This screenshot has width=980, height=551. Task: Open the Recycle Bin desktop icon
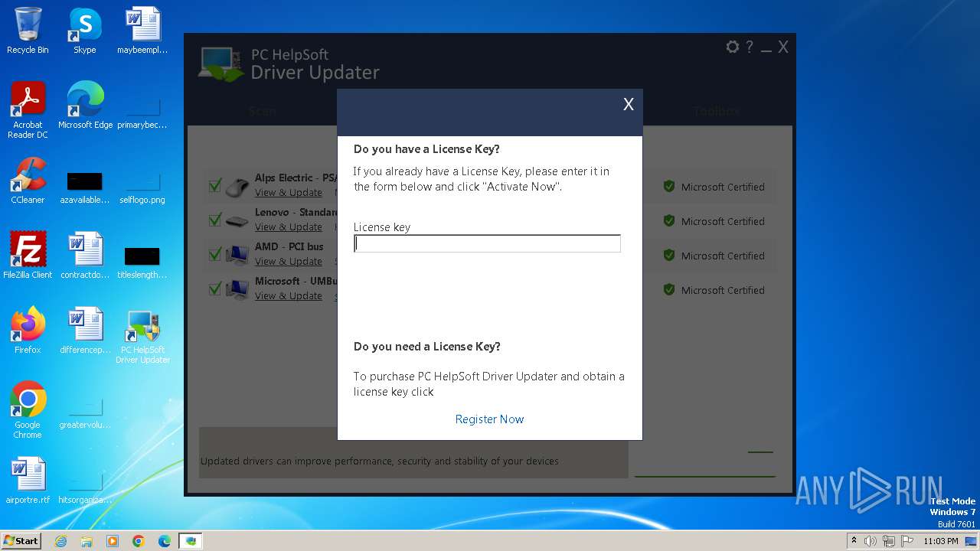point(28,31)
